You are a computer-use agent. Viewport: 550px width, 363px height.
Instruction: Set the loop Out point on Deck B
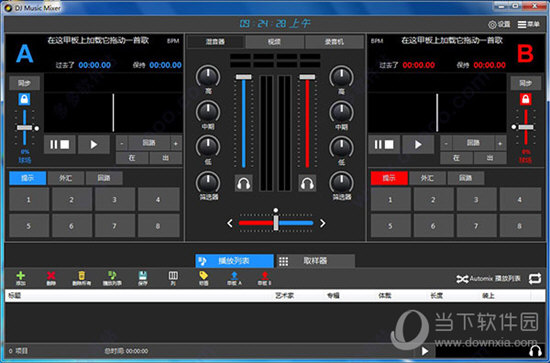(x=490, y=158)
